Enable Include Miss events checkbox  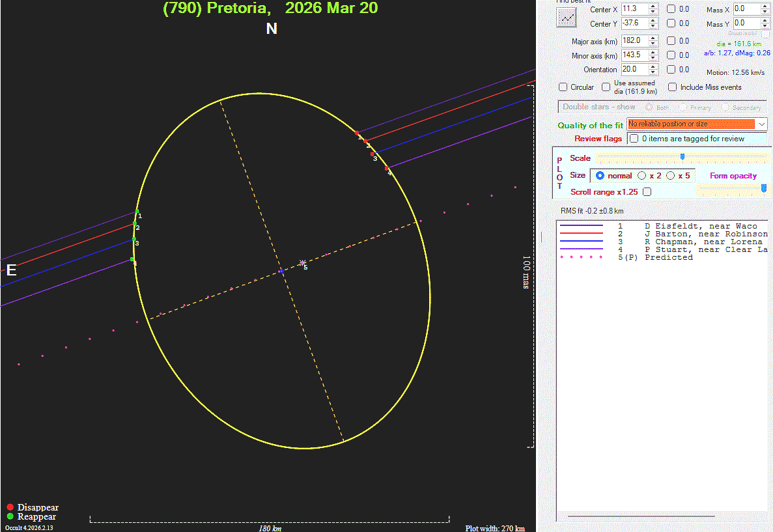673,87
